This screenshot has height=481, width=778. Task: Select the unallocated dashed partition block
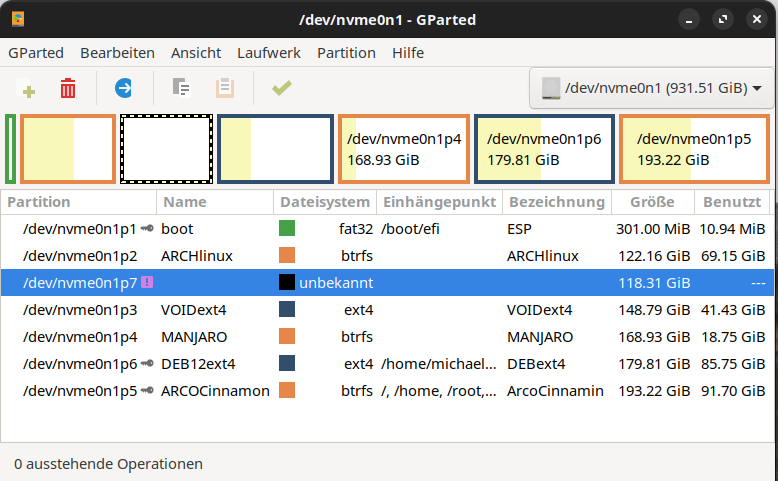pos(166,149)
